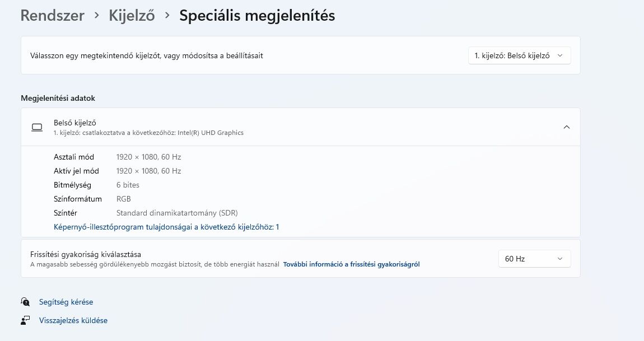Click the breadcrumb chevron after Rendszer

click(96, 16)
